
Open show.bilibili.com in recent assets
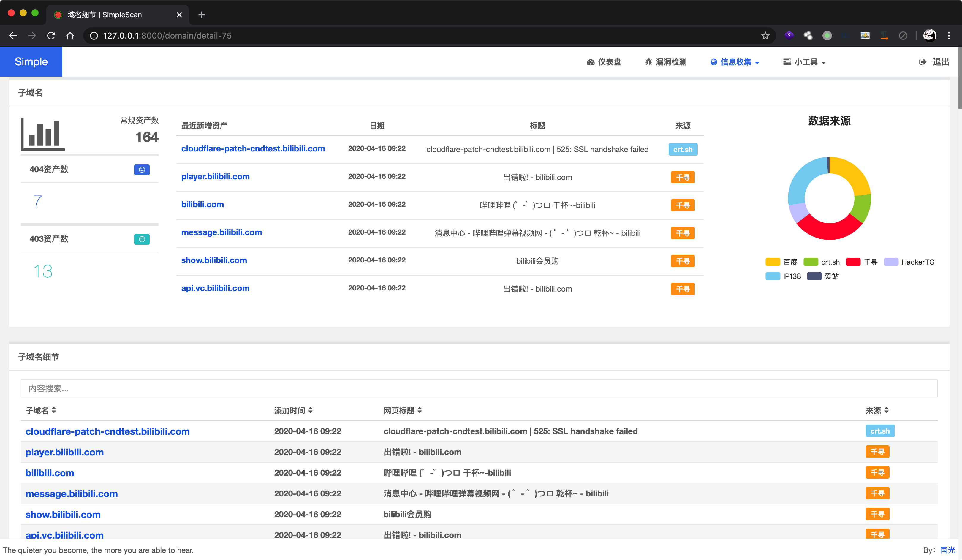(214, 260)
